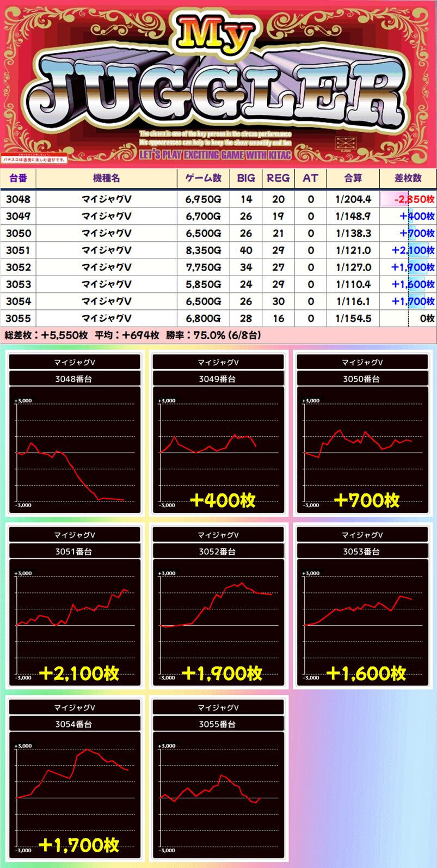Click the 1/148.9 combined probability cell

pyautogui.click(x=353, y=216)
